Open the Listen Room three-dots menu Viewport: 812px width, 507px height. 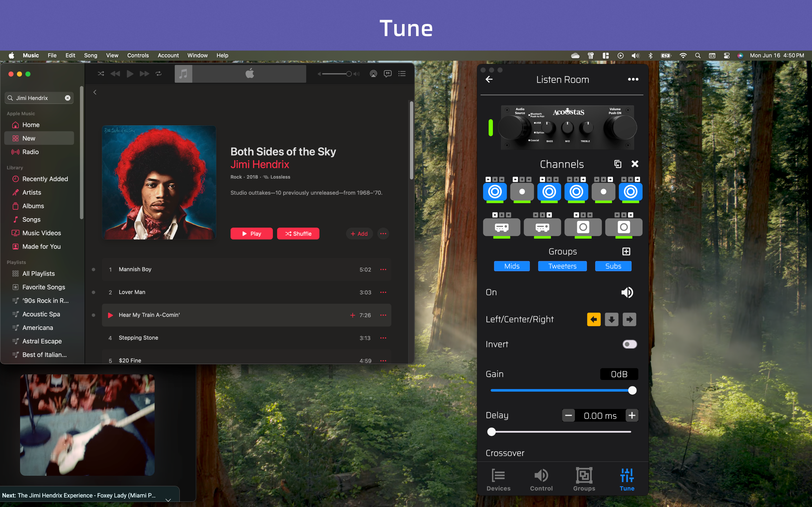click(633, 79)
